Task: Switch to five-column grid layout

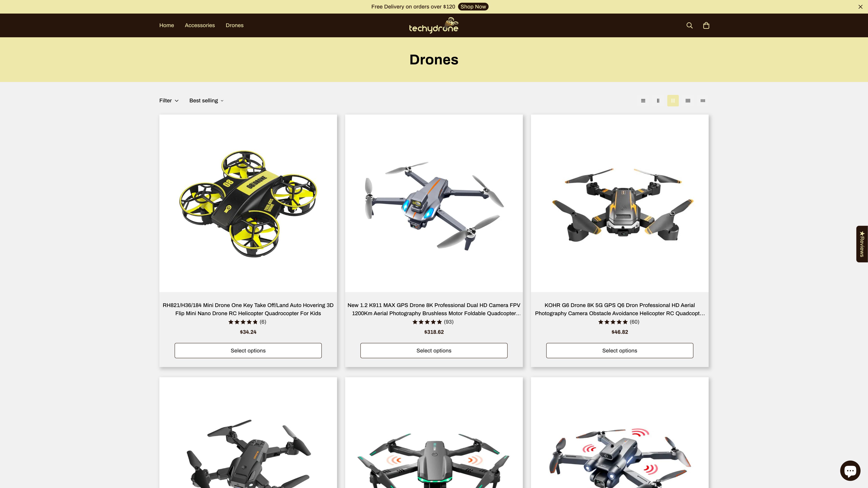Action: [x=703, y=101]
